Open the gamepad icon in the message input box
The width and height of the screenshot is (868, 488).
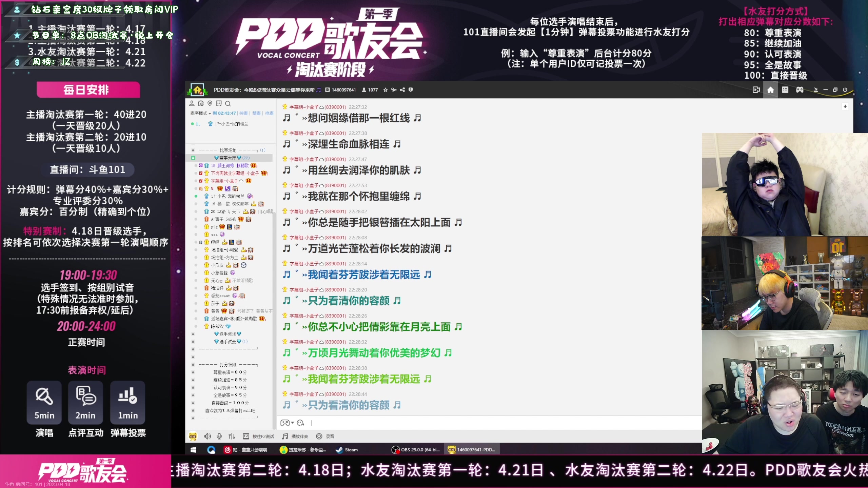point(286,423)
